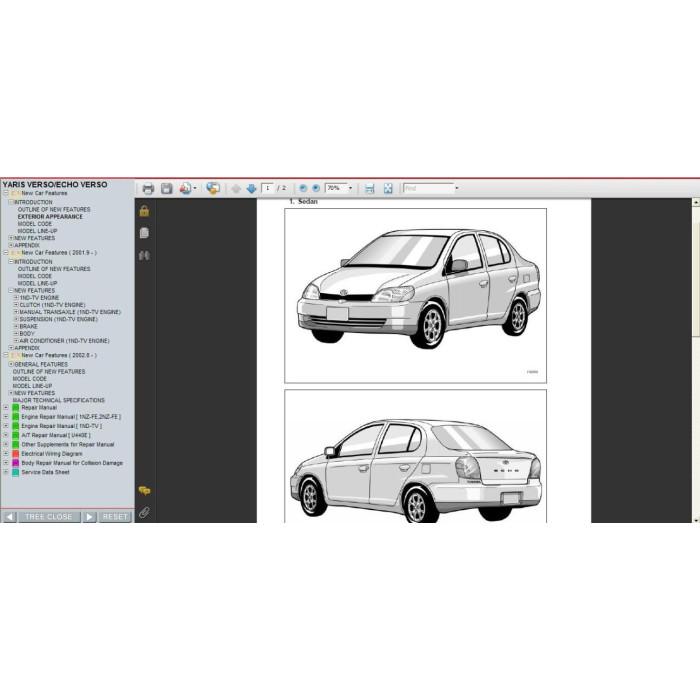Select the green icon next to Repair Manual

(16, 408)
